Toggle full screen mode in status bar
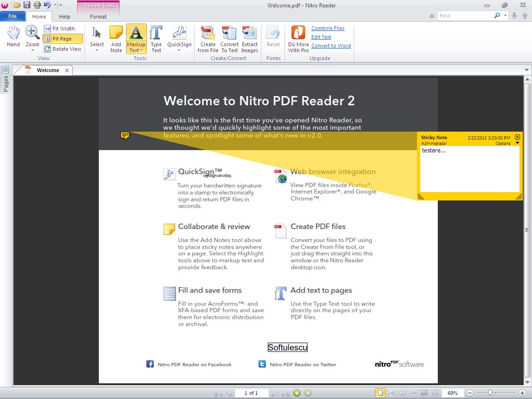 click(x=424, y=393)
